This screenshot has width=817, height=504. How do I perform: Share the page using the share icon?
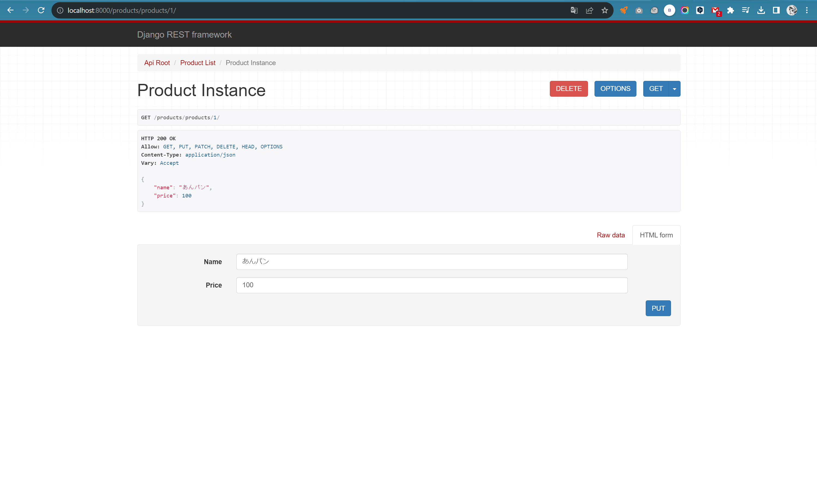click(590, 10)
